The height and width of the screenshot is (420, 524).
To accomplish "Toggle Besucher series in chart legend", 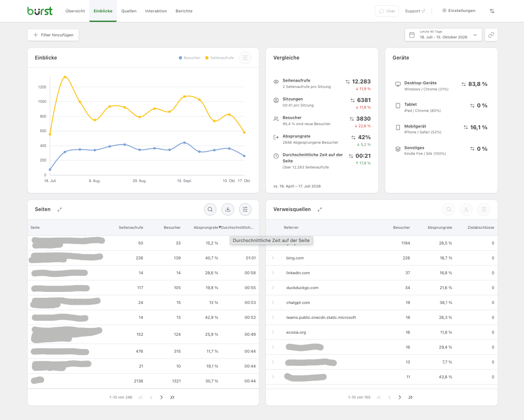I will (190, 58).
